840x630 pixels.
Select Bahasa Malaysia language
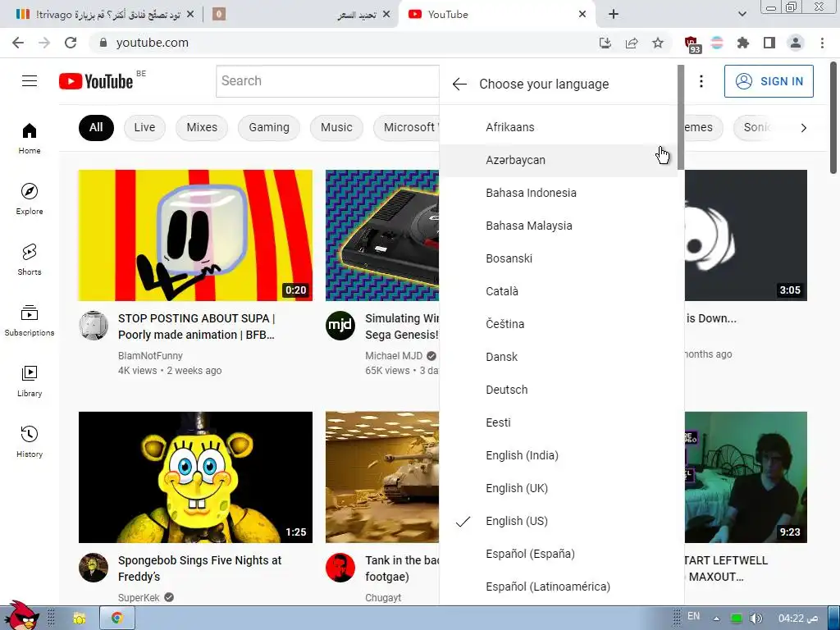(x=558, y=226)
